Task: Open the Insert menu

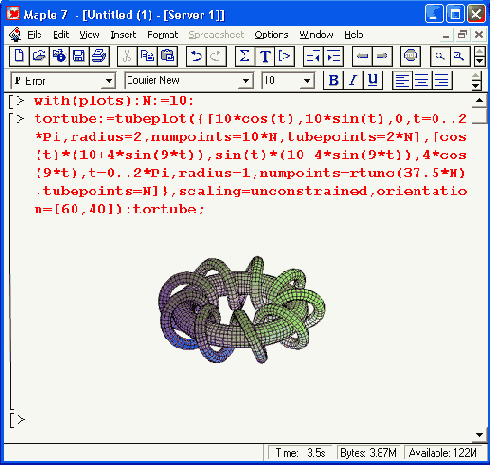Action: point(123,35)
